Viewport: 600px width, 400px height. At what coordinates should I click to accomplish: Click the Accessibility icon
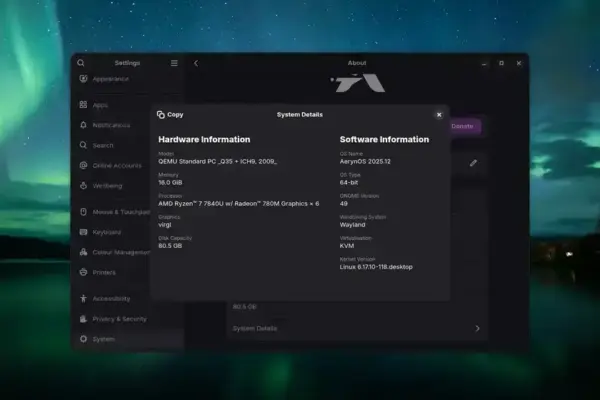[x=83, y=298]
